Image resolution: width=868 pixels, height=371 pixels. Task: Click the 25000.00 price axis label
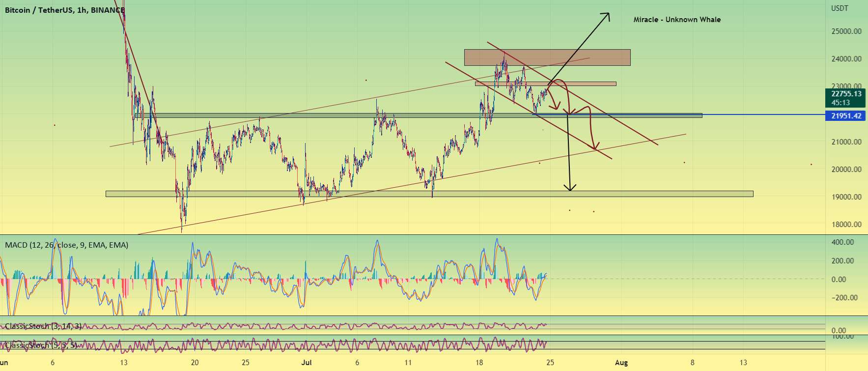coord(846,31)
